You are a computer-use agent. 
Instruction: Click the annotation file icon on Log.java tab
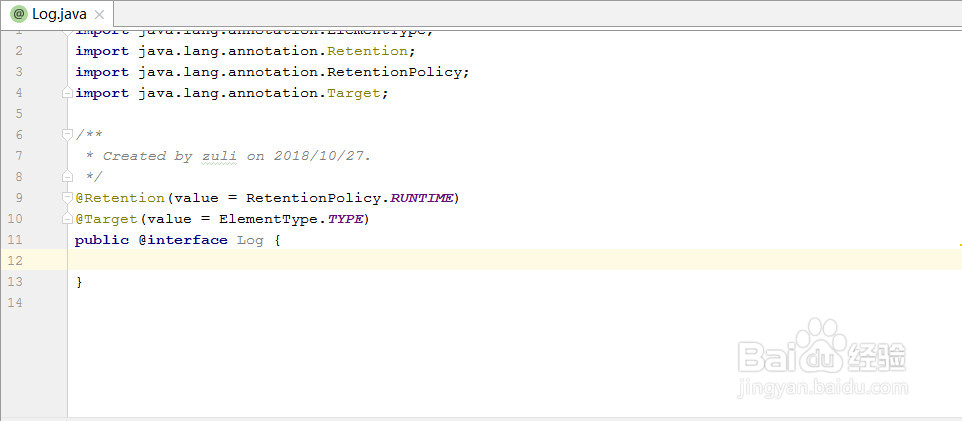(19, 14)
